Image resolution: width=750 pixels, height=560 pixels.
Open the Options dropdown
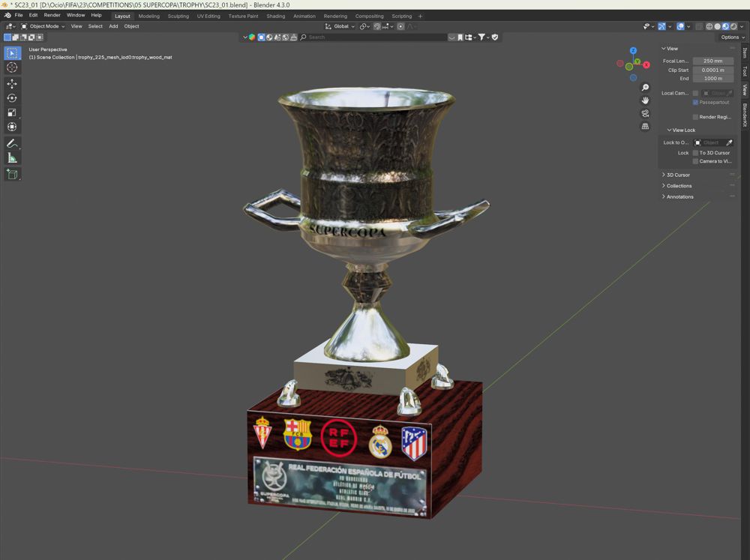732,37
